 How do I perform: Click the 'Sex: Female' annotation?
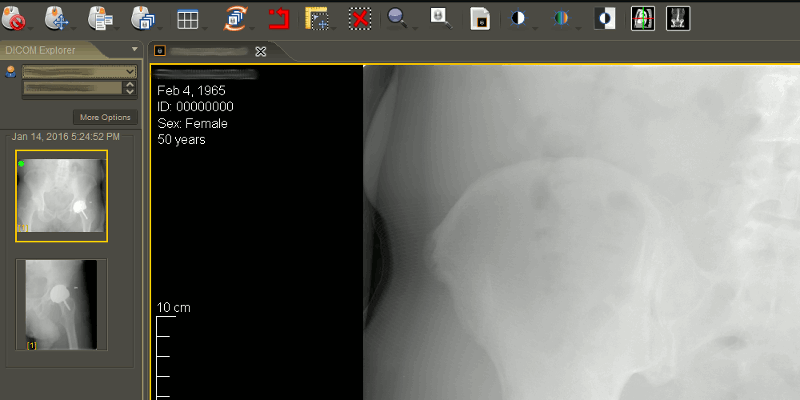(192, 123)
